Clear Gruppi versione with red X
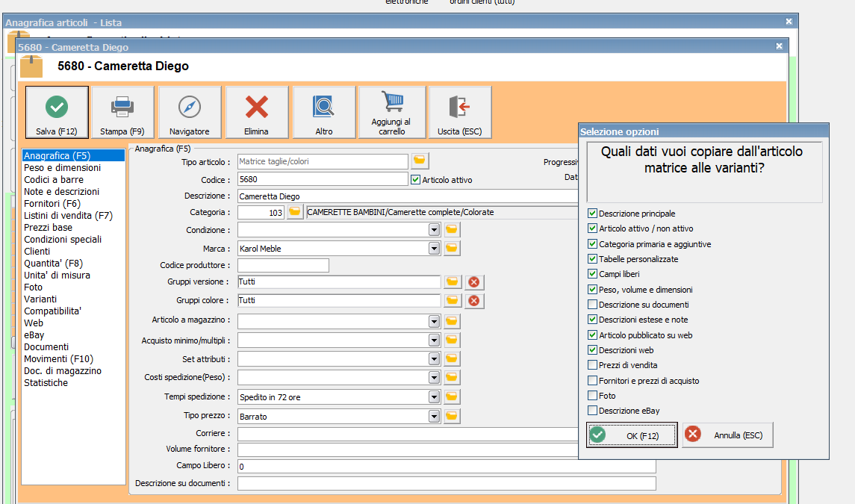855x504 pixels. pos(473,282)
